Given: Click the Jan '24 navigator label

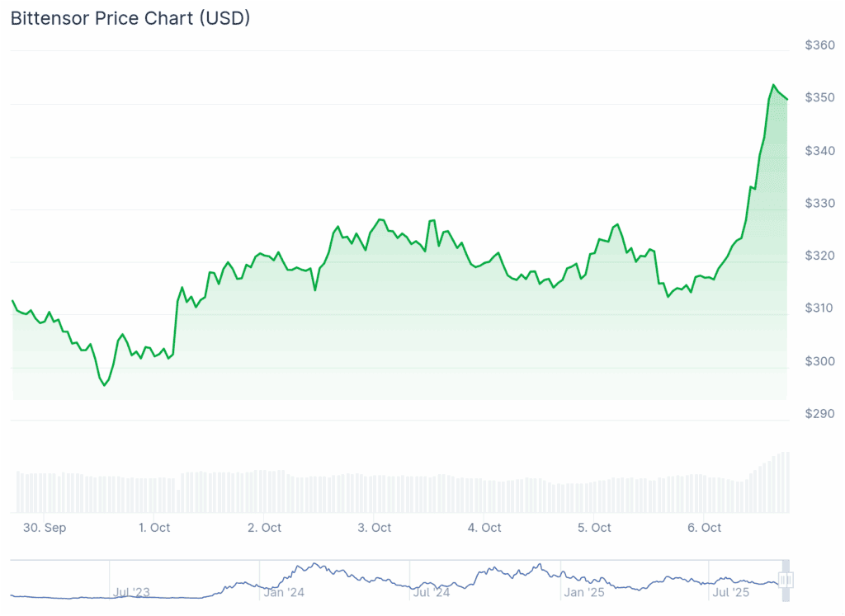Looking at the screenshot, I should point(284,592).
